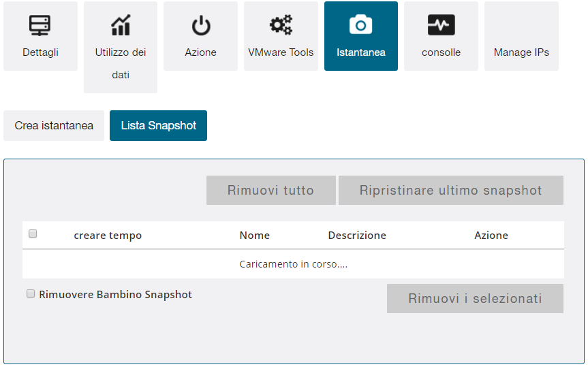588x371 pixels.
Task: Tick the select-all checkbox in table header
Action: coord(33,234)
